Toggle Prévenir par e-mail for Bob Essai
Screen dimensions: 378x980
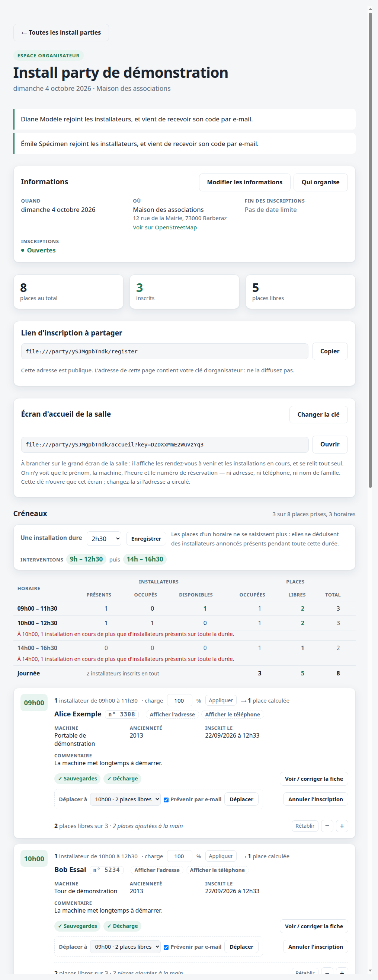coord(166,947)
